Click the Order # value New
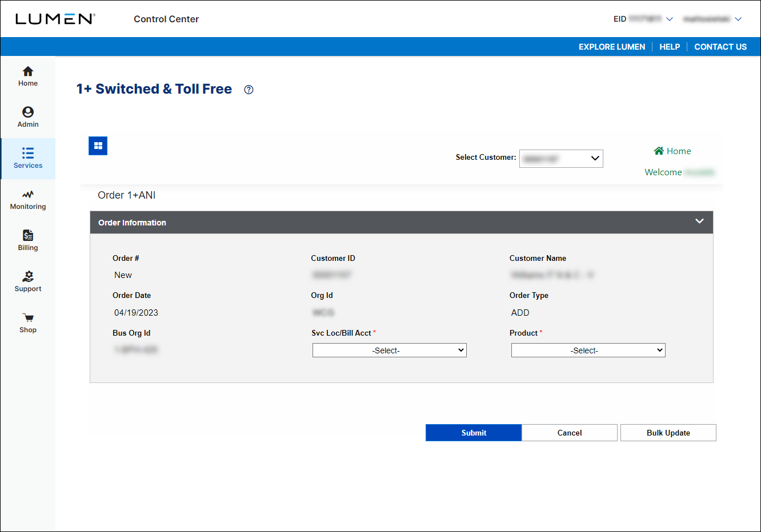761x532 pixels. (123, 275)
